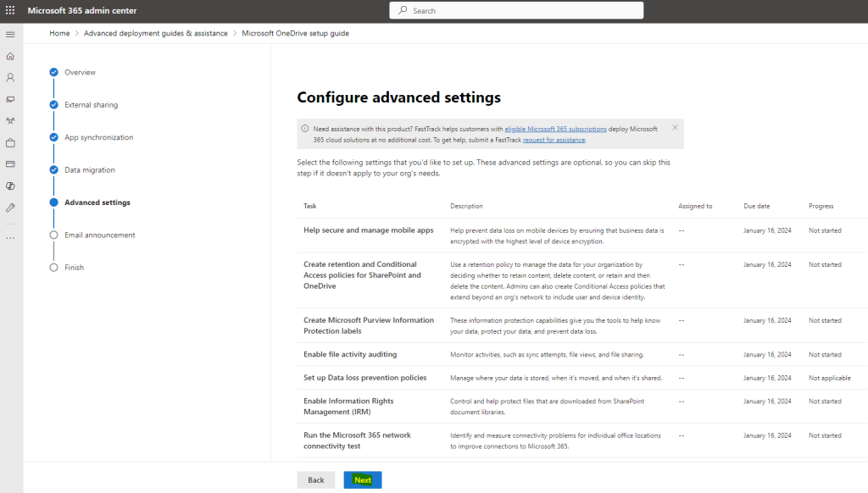Open Teams & groups sidebar icon

pyautogui.click(x=10, y=121)
